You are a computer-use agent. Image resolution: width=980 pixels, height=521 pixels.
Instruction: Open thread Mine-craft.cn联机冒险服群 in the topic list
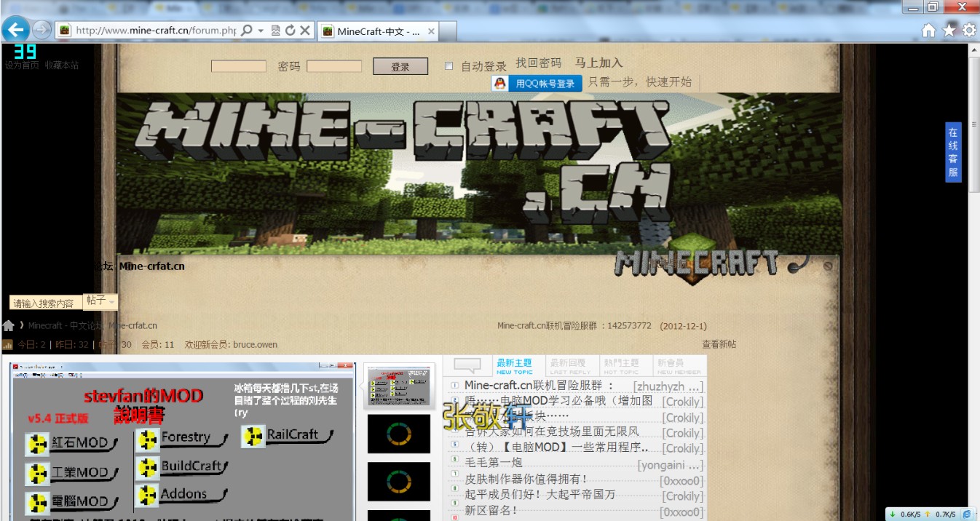click(540, 385)
